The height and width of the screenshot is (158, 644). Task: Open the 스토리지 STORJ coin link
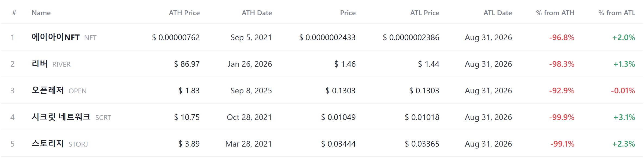(60, 144)
